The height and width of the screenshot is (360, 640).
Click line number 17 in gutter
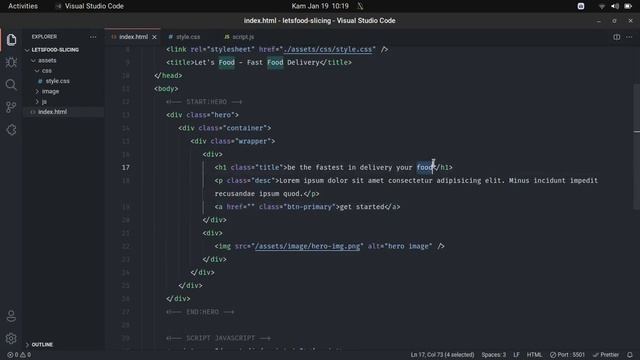coord(126,167)
